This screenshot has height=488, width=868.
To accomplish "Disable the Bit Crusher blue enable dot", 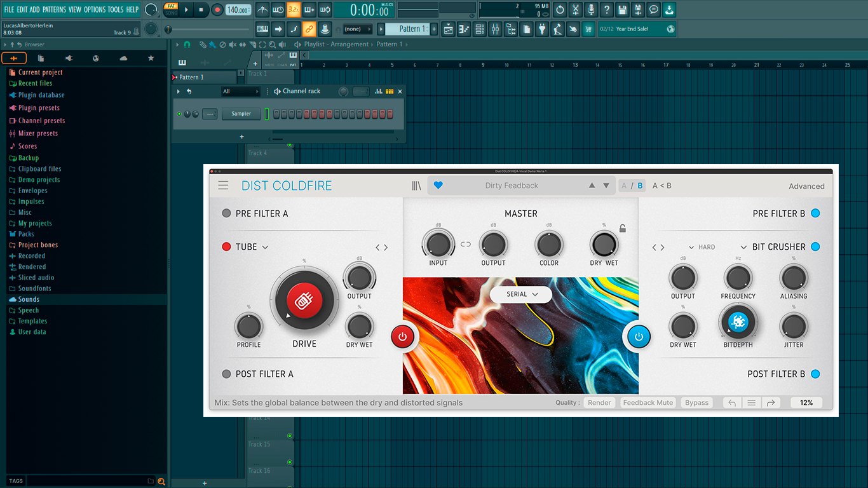I will tap(815, 247).
